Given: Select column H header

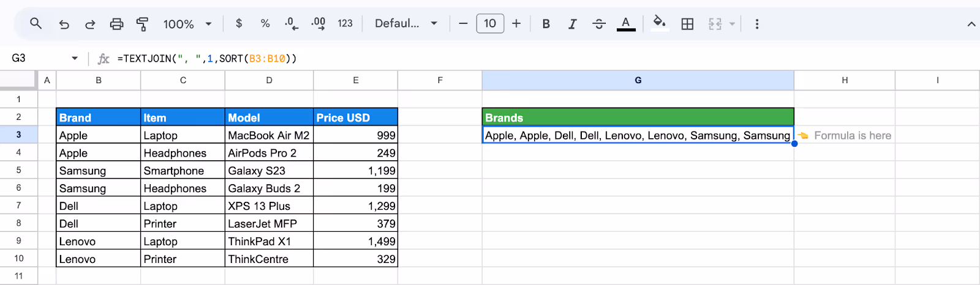Looking at the screenshot, I should tap(845, 80).
